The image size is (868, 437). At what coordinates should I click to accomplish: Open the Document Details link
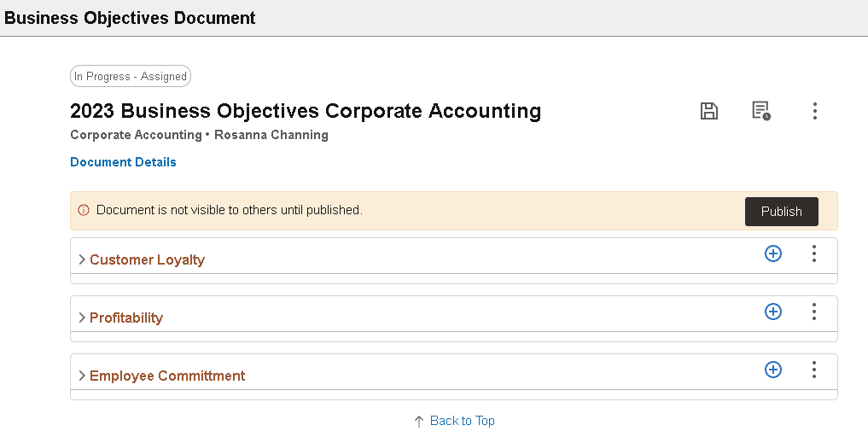pos(123,162)
